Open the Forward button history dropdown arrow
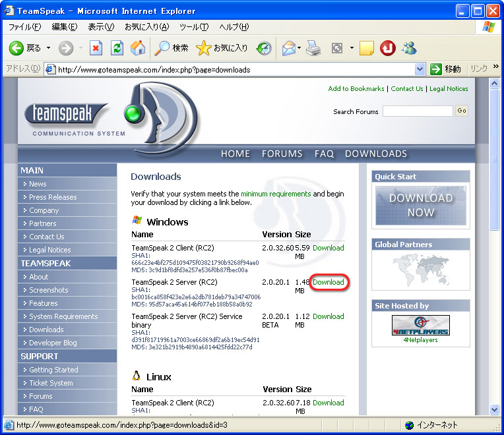The image size is (504, 435). (x=80, y=48)
